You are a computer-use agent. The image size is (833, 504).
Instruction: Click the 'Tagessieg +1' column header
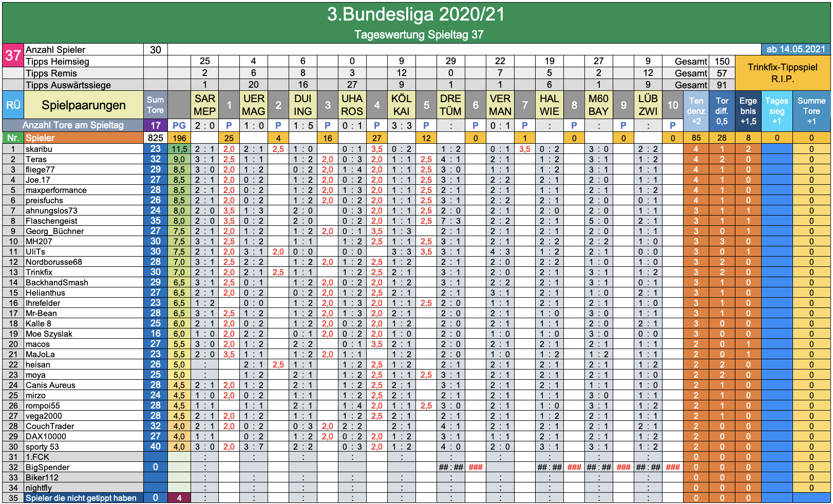pyautogui.click(x=777, y=111)
